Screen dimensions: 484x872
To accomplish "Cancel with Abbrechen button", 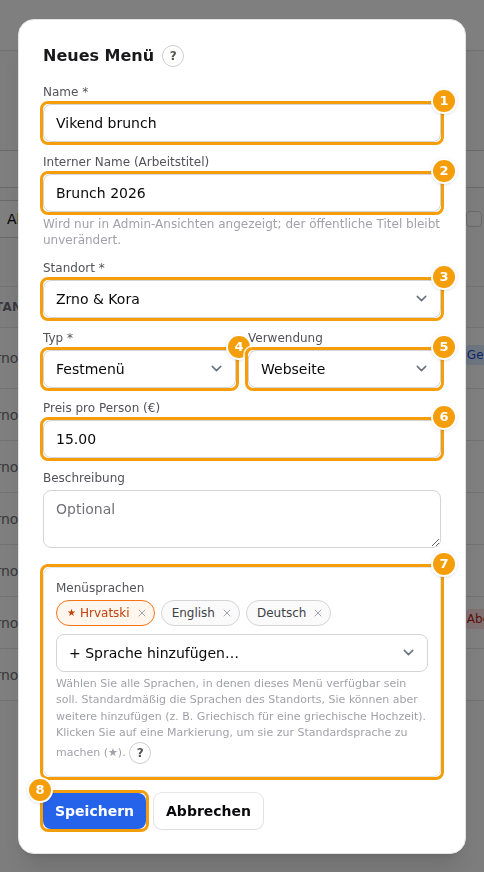I will pos(209,811).
